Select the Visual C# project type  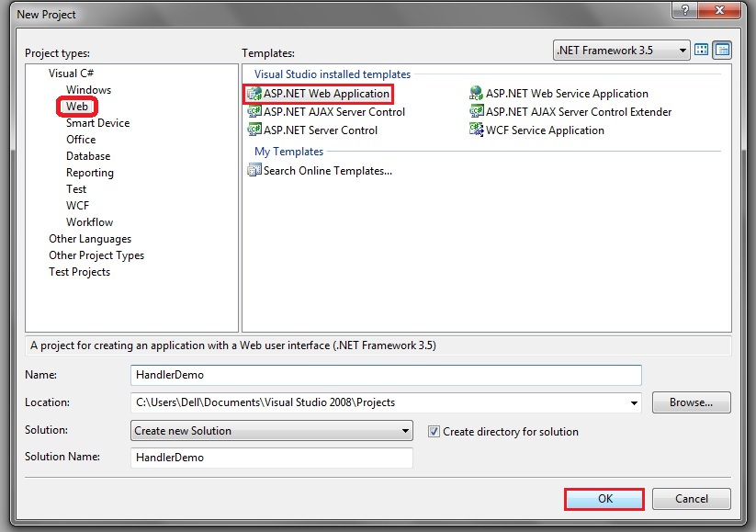[71, 74]
